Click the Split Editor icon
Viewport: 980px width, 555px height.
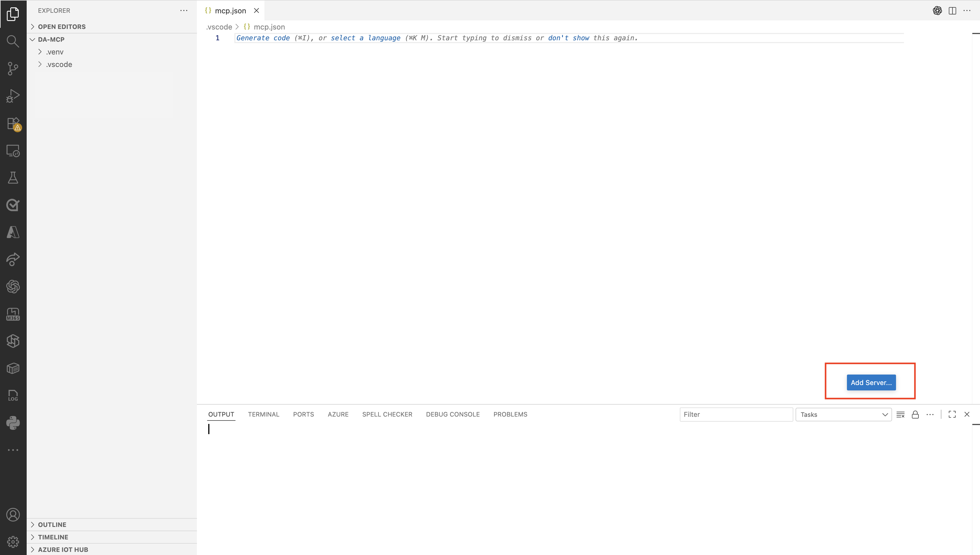952,11
